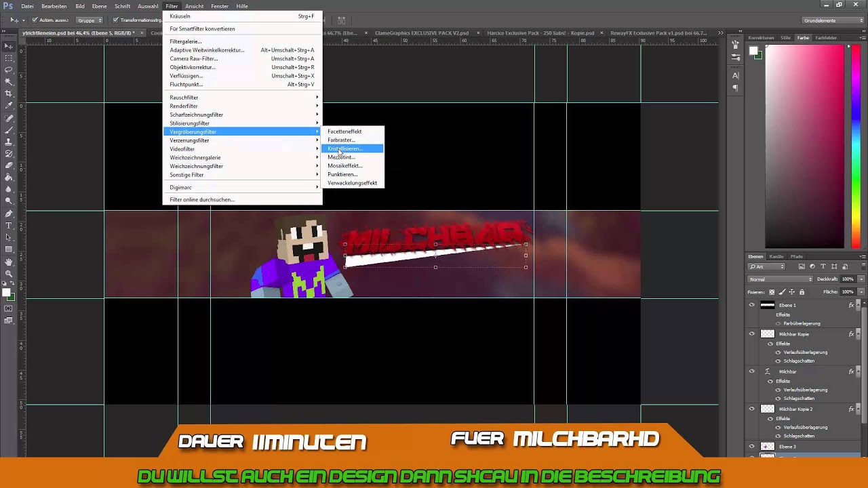Toggle Effekte visibility under Milchbar Kopie
Viewport: 868px width, 488px height.
point(770,344)
